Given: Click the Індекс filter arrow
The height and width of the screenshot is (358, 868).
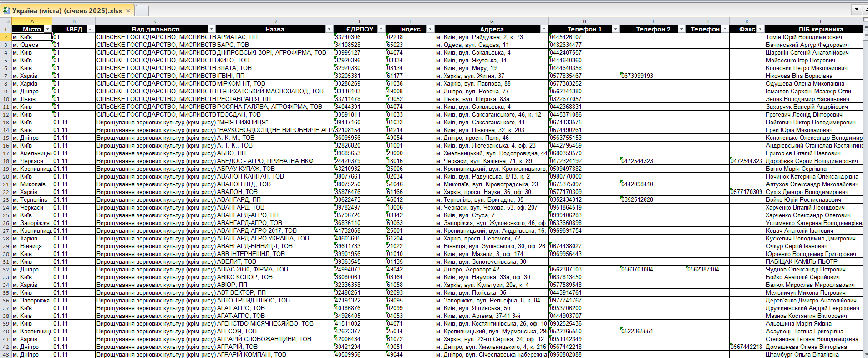Looking at the screenshot, I should [430, 29].
